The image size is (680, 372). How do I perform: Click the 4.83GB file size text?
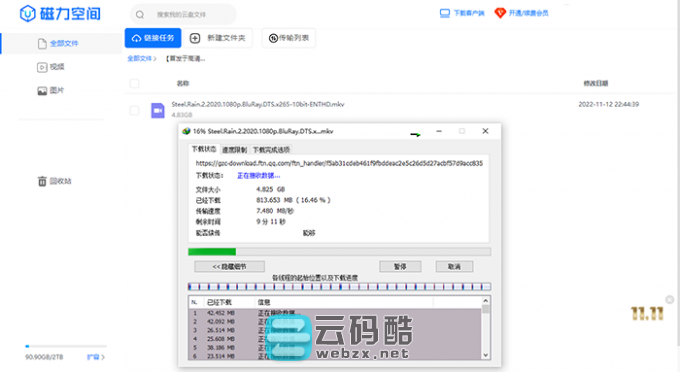(182, 115)
